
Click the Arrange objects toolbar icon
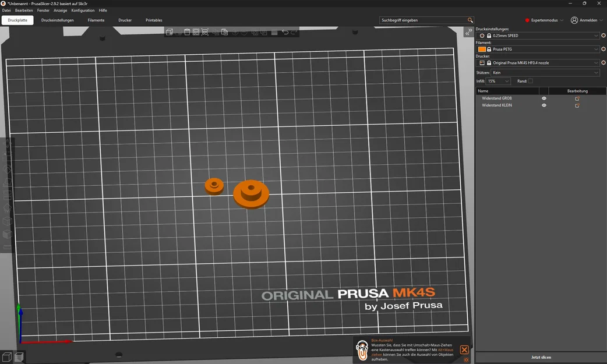196,32
